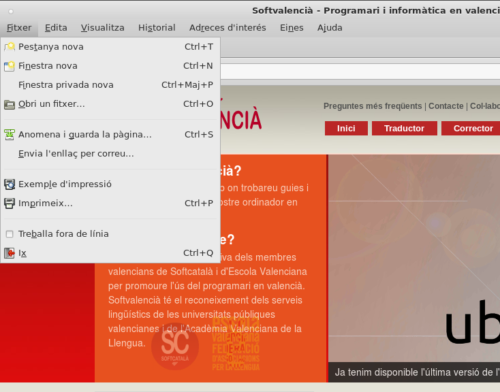
Task: Open the Contacte link
Action: (446, 106)
